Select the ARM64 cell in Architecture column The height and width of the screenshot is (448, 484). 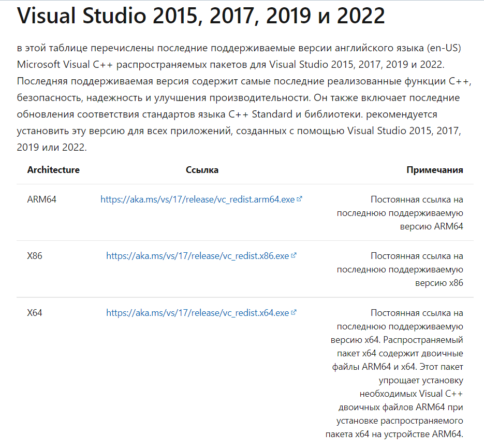coord(41,199)
